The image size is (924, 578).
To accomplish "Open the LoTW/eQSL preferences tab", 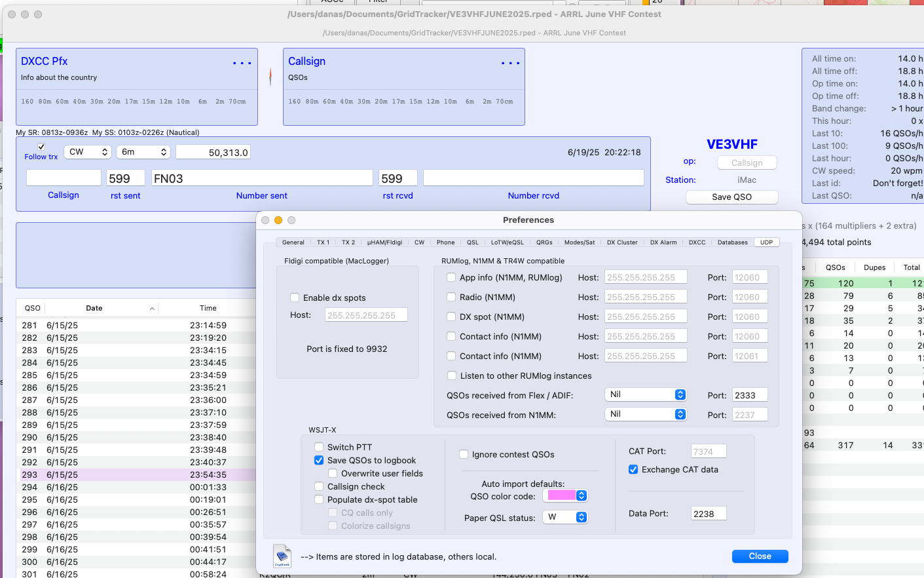I will [507, 242].
